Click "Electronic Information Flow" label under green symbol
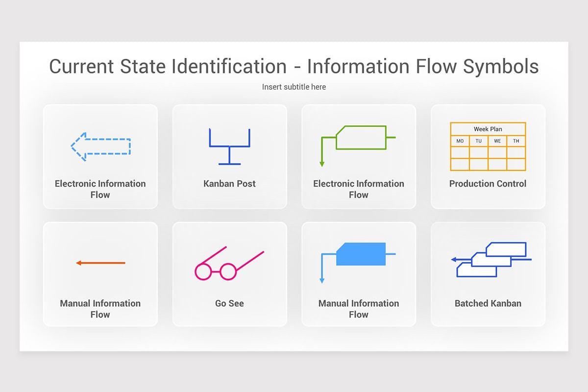 point(359,189)
